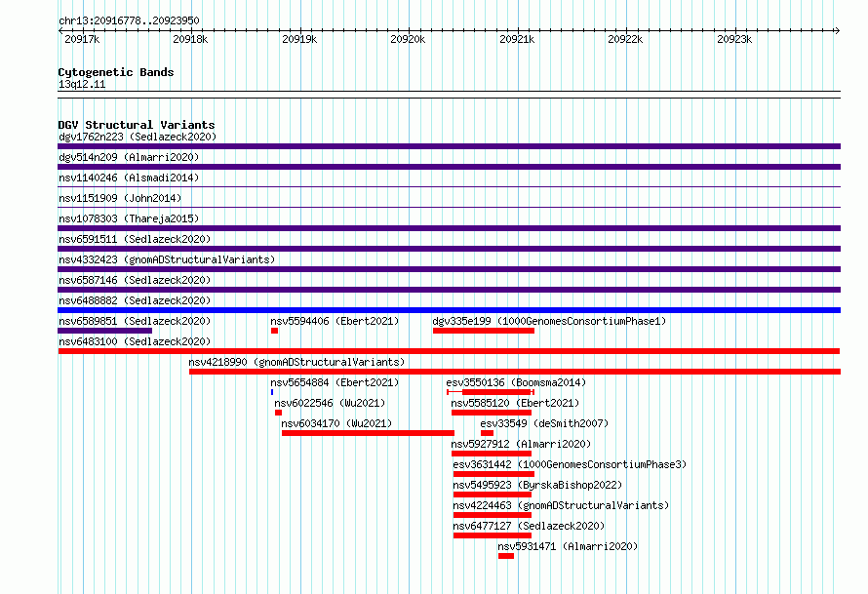Click the 20917k ruler tick label
868x594 pixels.
(82, 39)
